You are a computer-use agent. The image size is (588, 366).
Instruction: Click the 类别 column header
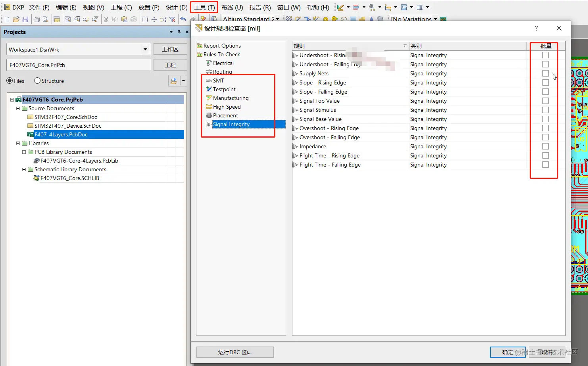coord(468,46)
